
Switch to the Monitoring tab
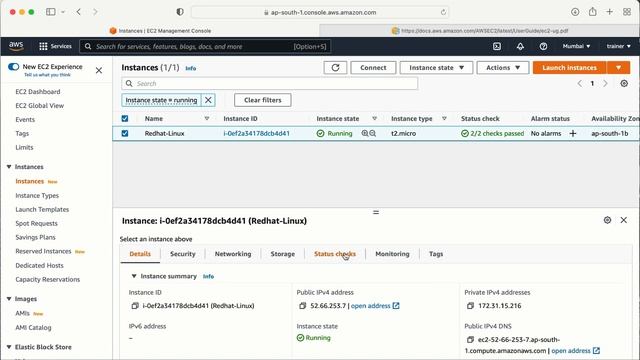[x=392, y=254]
